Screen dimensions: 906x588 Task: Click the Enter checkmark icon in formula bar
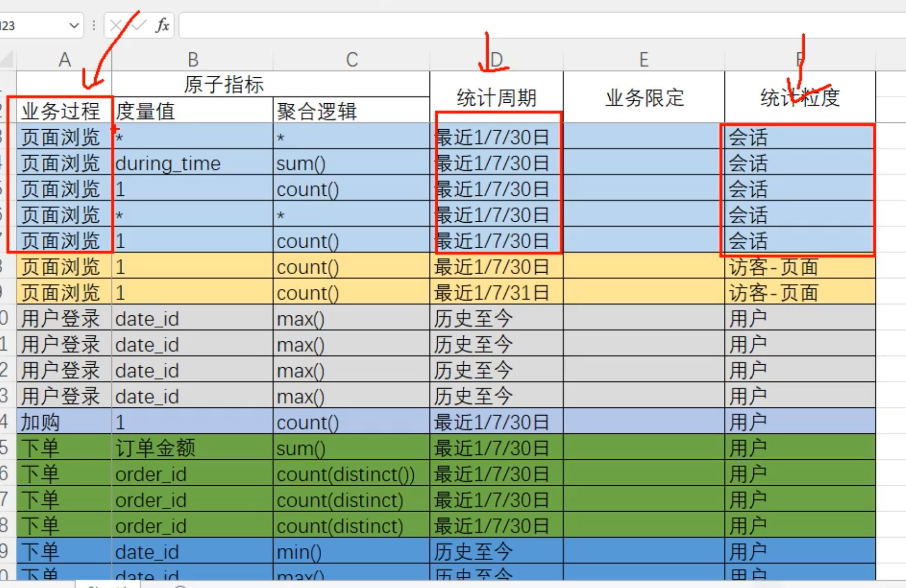pyautogui.click(x=138, y=25)
